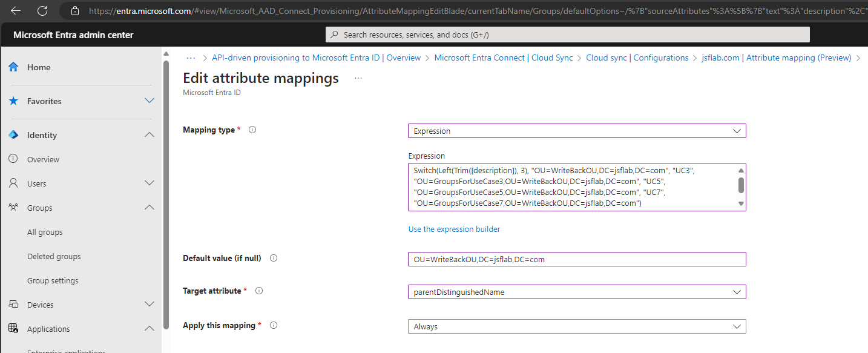Click the Devices icon in sidebar

[13, 305]
